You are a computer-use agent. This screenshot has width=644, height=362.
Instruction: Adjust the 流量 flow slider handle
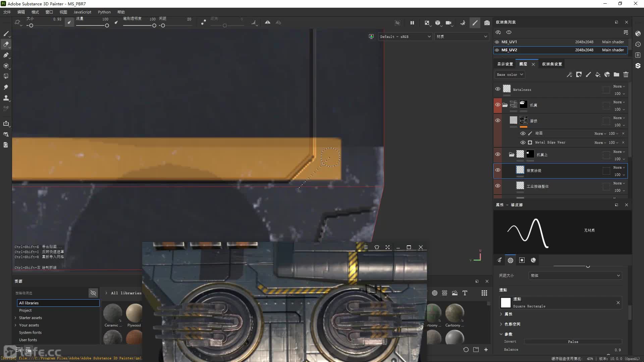coord(107,25)
